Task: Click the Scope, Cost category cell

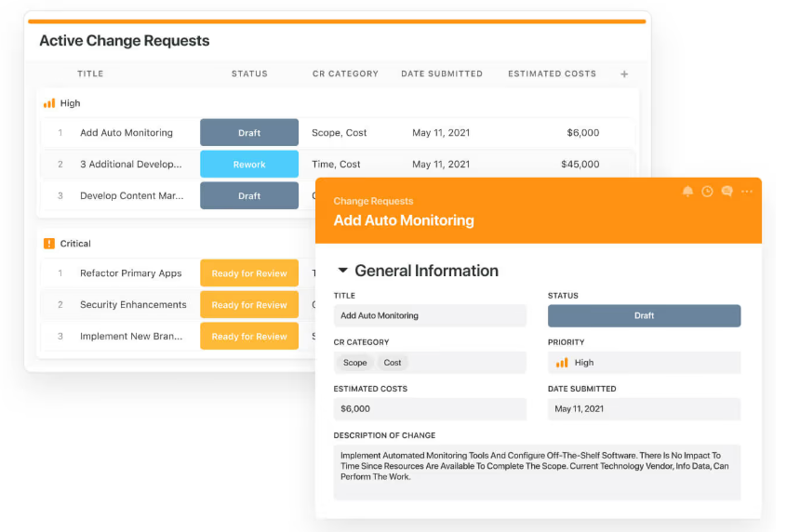Action: 340,132
